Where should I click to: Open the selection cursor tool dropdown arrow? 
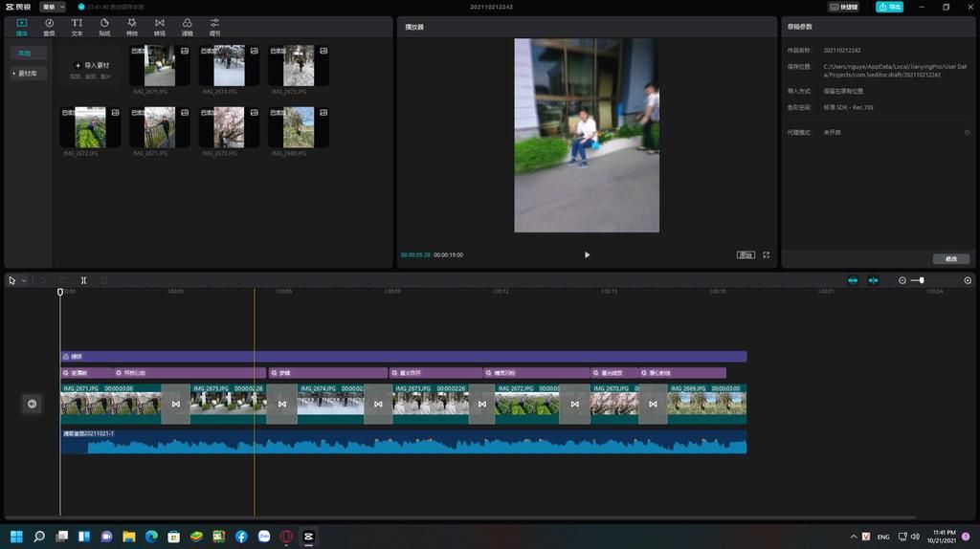24,280
